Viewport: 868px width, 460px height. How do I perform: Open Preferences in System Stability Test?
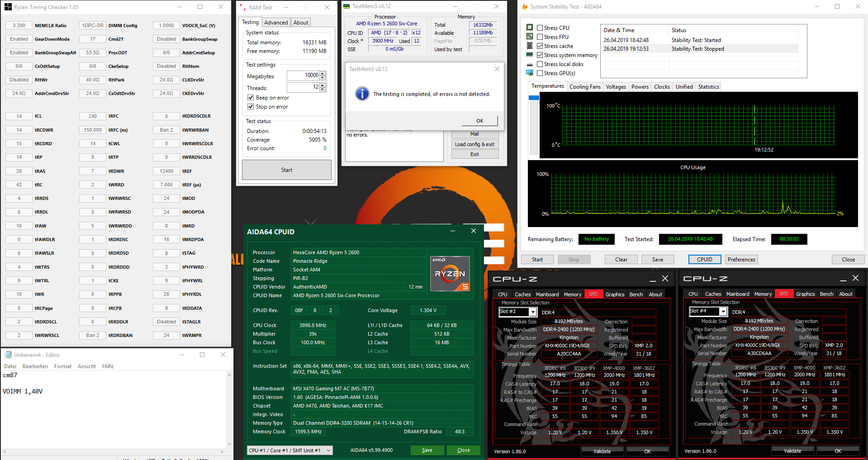pos(741,260)
